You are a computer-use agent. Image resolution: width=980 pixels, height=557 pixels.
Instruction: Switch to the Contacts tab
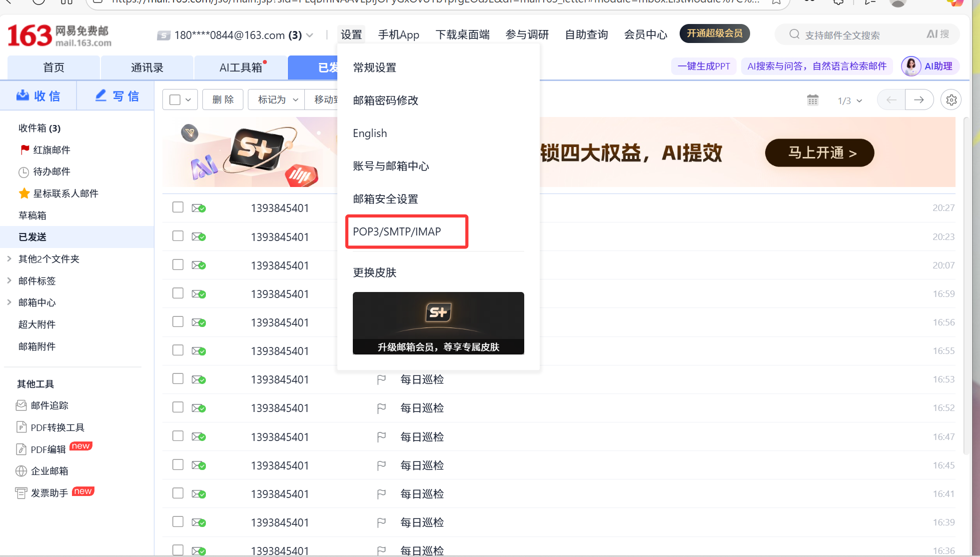pyautogui.click(x=147, y=67)
